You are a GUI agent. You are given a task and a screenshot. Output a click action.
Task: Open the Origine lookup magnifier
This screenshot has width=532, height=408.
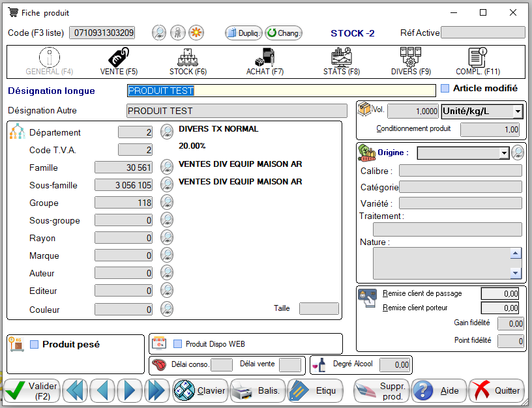click(x=518, y=153)
